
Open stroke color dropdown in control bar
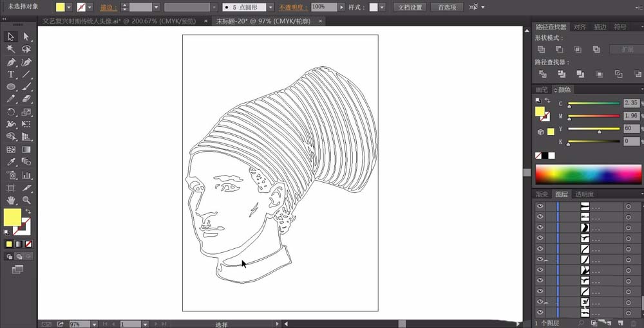[90, 7]
